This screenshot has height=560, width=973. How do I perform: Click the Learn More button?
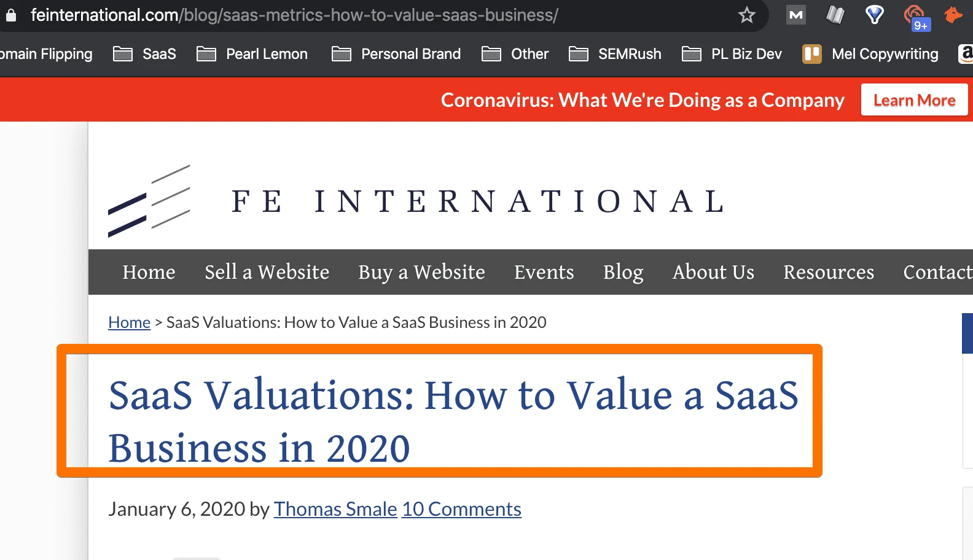(914, 100)
